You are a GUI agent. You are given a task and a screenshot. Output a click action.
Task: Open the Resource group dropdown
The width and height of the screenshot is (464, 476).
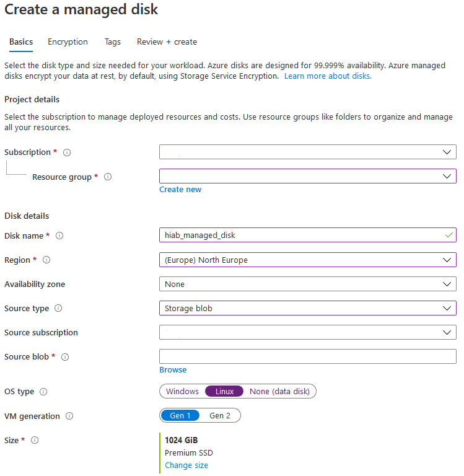click(x=307, y=177)
